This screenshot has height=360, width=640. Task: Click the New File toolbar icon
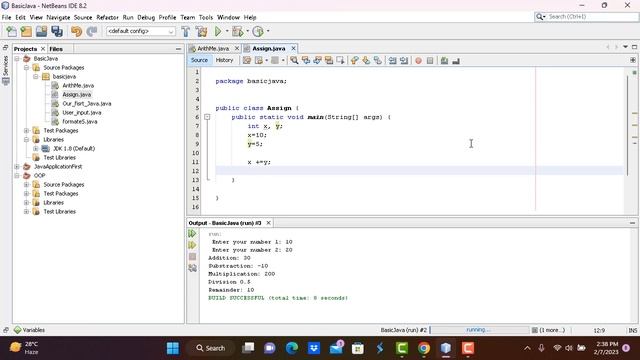(x=11, y=31)
